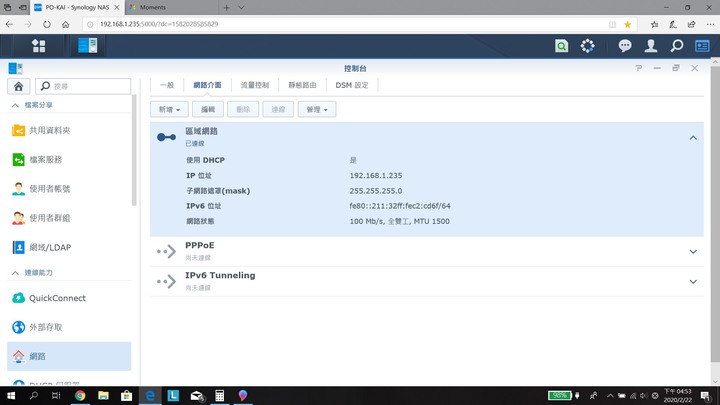Open 外部存取 external access item
The width and height of the screenshot is (720, 405).
pyautogui.click(x=69, y=327)
